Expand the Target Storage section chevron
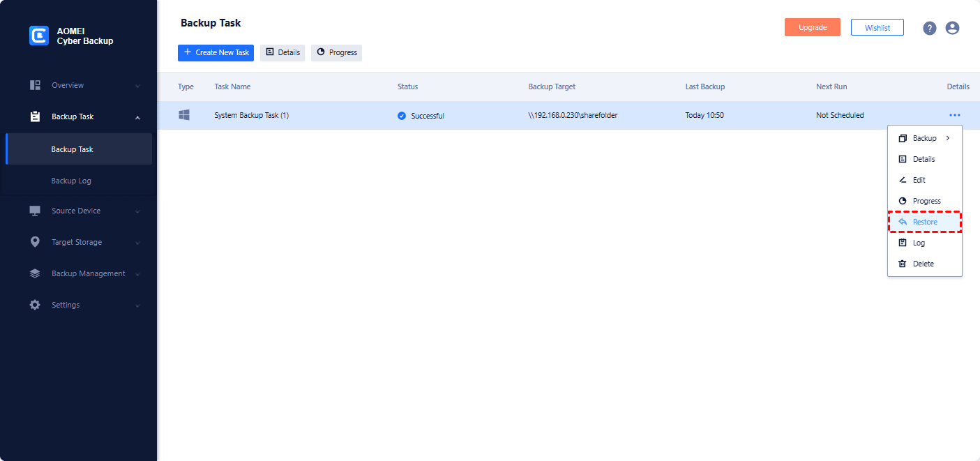This screenshot has width=980, height=461. click(137, 243)
